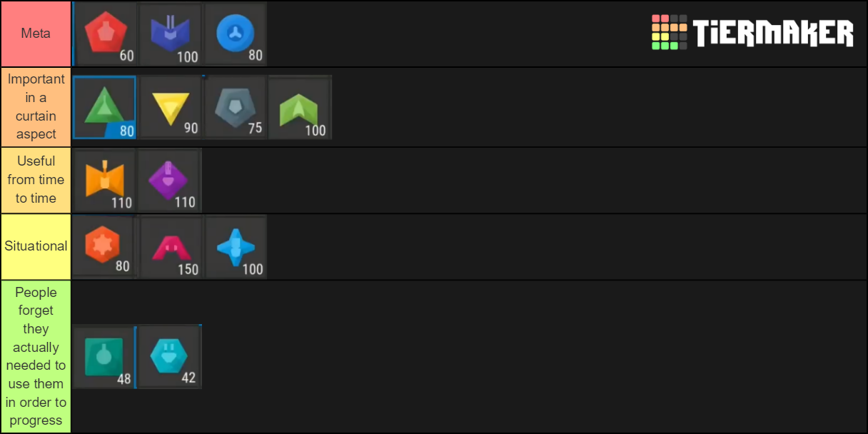Select the blue circle icon labeled 80
868x434 pixels.
[x=235, y=32]
